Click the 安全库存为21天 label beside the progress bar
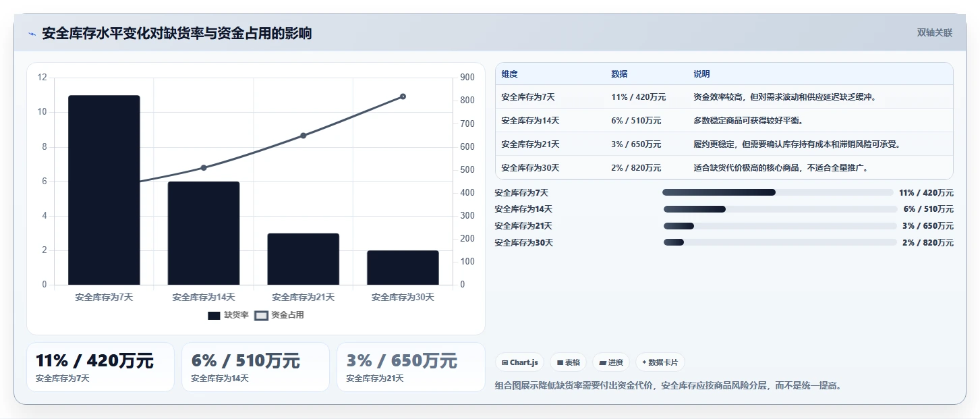 point(523,226)
